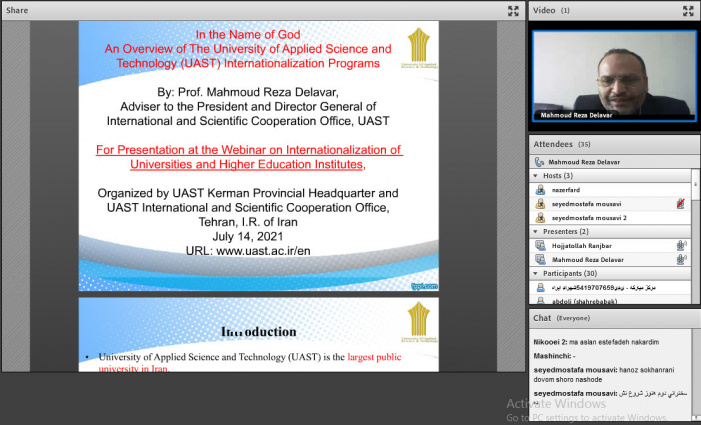
Task: Collapse the Presenters (2) group
Action: click(535, 231)
